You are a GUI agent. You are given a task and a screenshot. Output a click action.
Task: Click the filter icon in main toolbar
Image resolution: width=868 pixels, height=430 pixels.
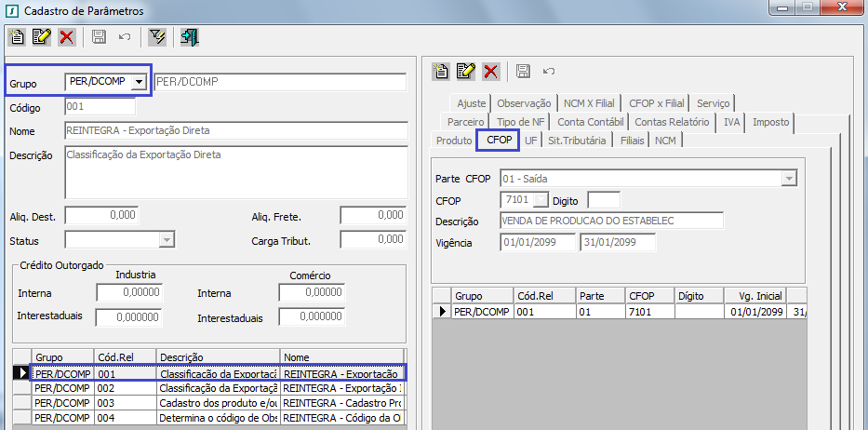(157, 37)
